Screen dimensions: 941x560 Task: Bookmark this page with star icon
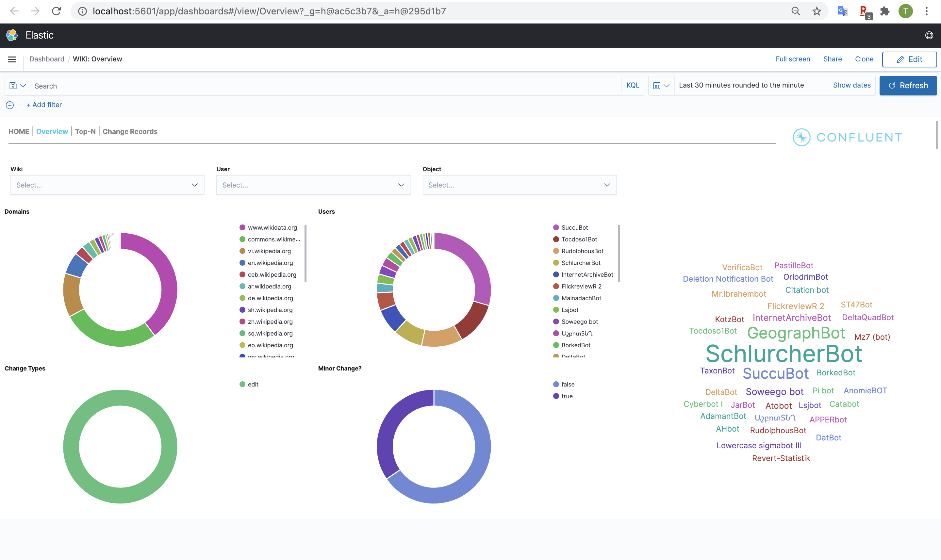[817, 11]
